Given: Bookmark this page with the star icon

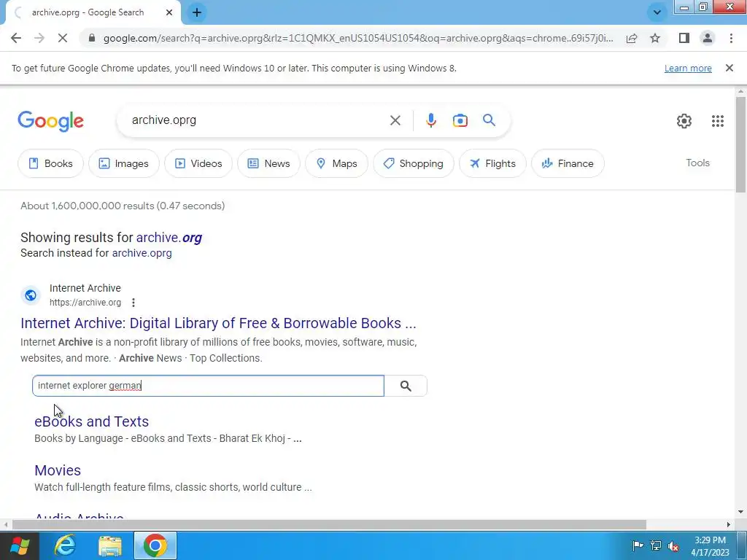Looking at the screenshot, I should [655, 38].
